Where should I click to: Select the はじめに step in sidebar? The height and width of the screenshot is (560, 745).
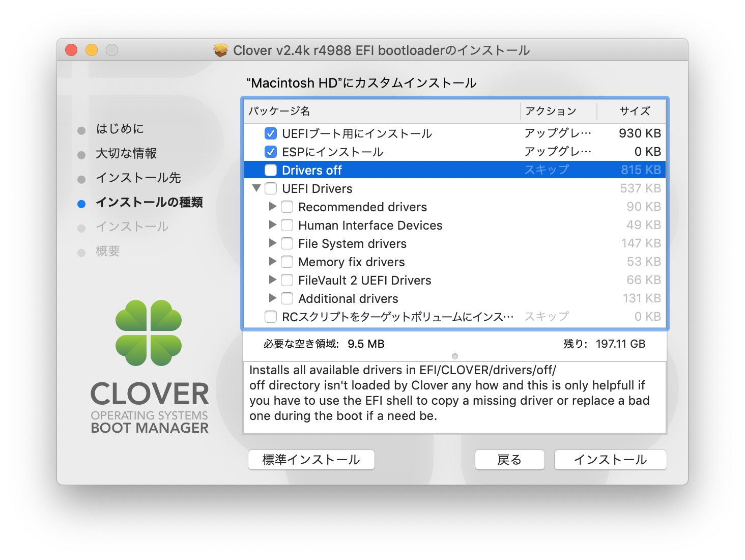tap(120, 129)
